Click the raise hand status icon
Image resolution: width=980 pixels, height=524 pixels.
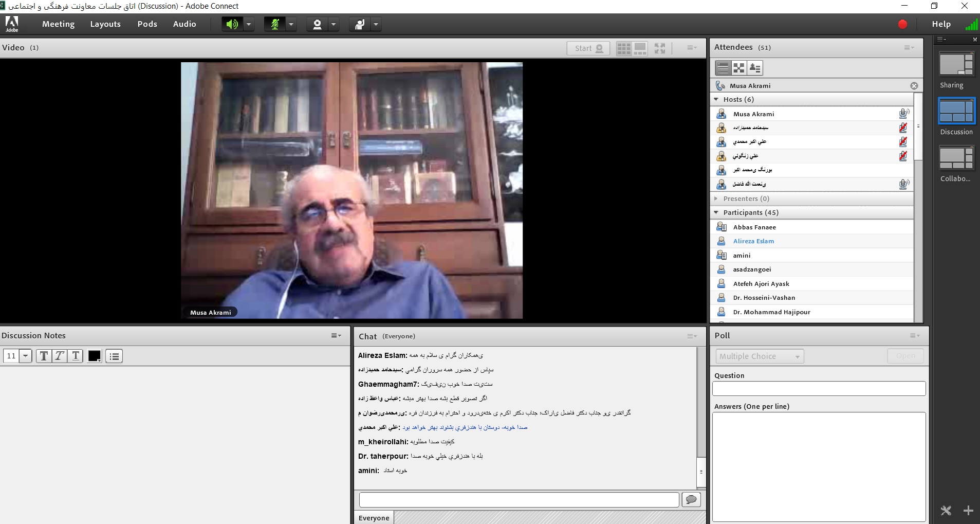[360, 24]
